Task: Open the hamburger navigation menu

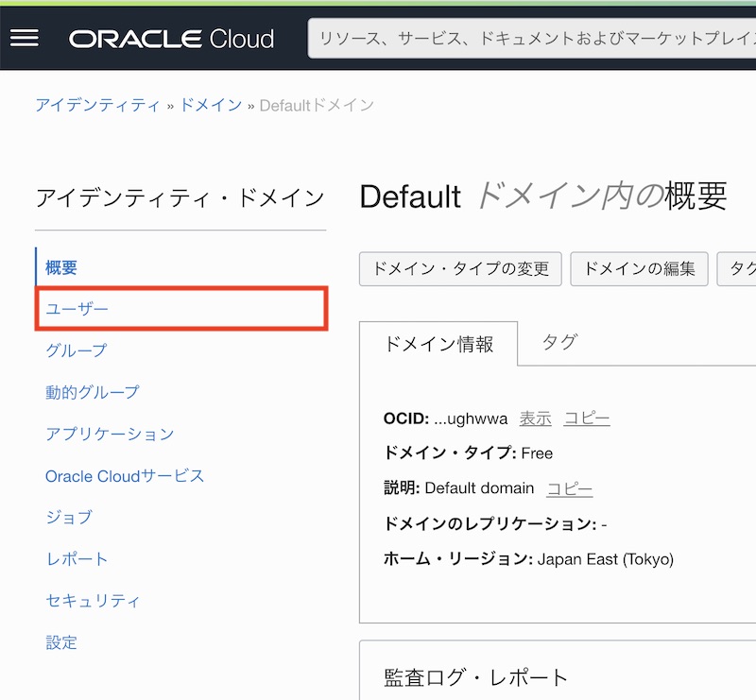Action: coord(24,38)
